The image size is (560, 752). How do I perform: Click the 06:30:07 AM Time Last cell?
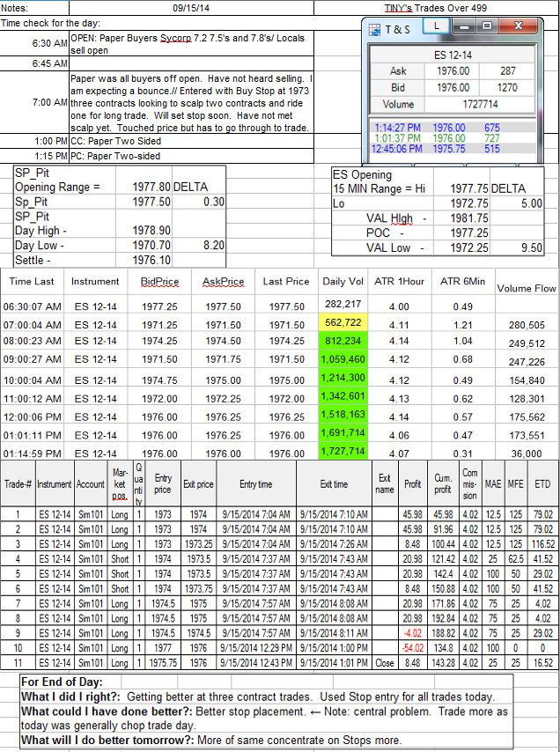click(x=32, y=306)
